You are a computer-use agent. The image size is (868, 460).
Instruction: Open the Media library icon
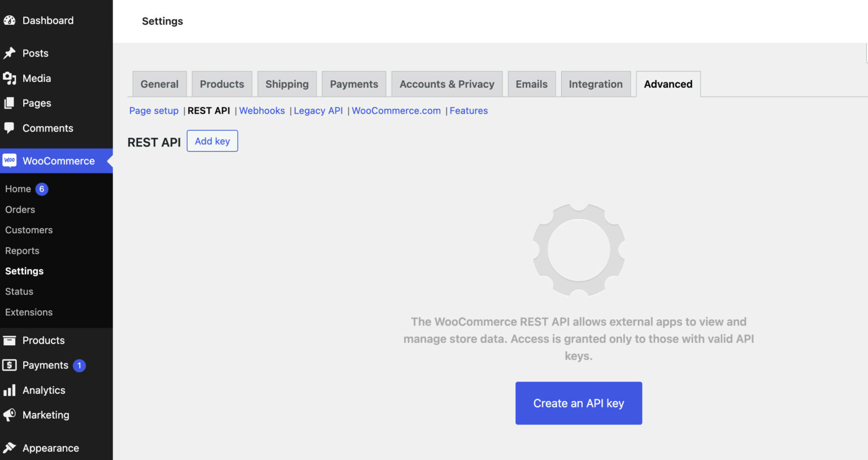coord(10,78)
